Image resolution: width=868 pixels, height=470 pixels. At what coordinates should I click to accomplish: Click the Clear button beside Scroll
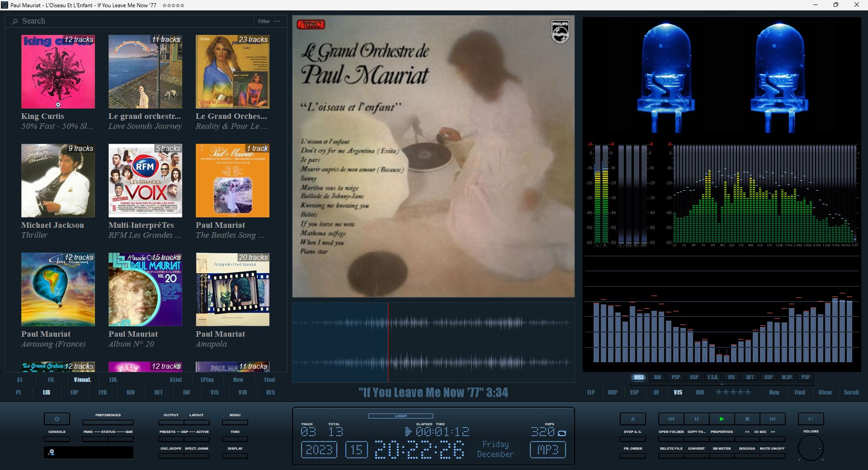[x=825, y=392]
